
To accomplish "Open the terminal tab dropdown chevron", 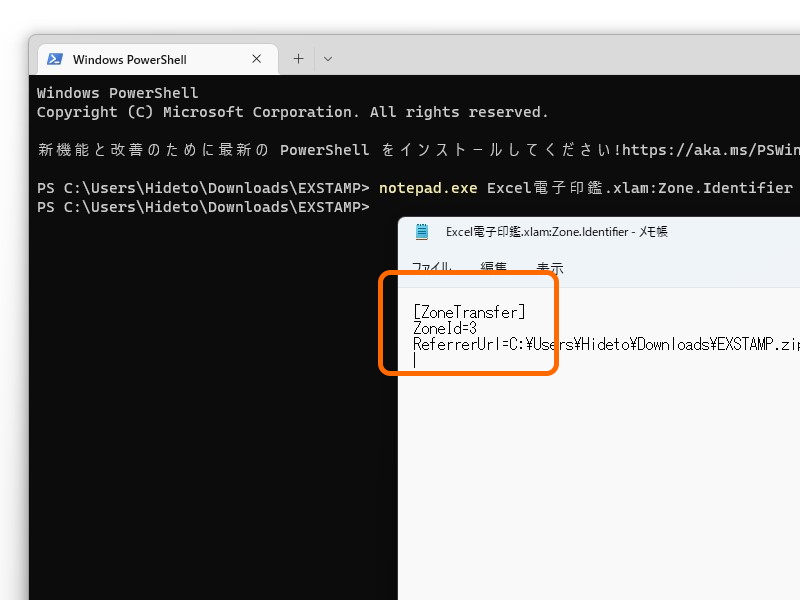I will point(328,58).
